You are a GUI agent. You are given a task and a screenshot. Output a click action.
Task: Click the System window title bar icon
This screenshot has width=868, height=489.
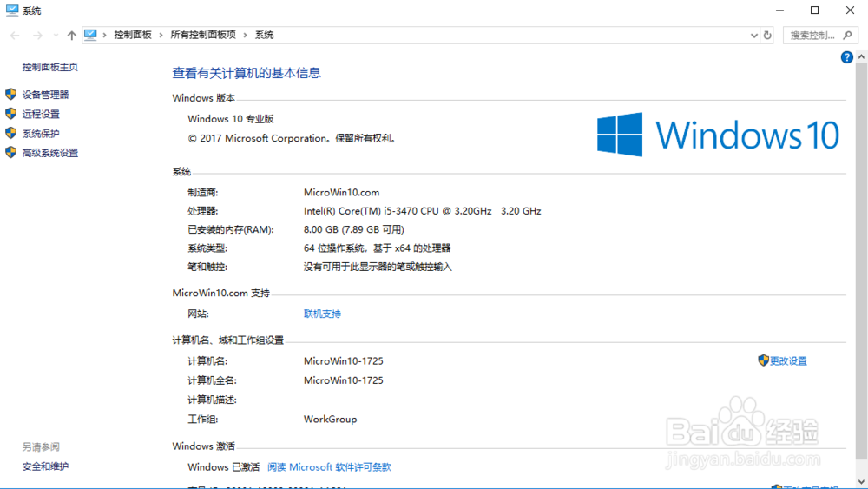tap(11, 10)
